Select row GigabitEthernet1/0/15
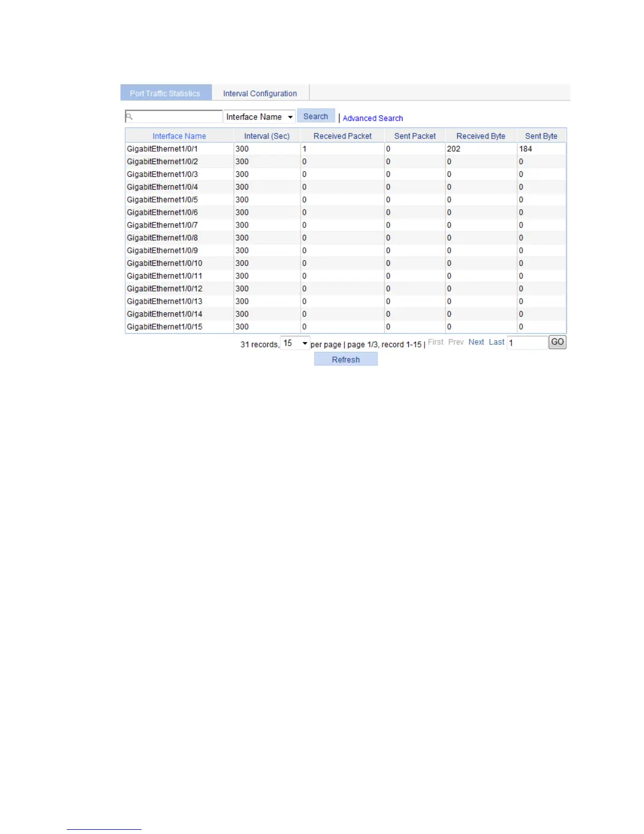This screenshot has height=834, width=644. click(x=346, y=326)
